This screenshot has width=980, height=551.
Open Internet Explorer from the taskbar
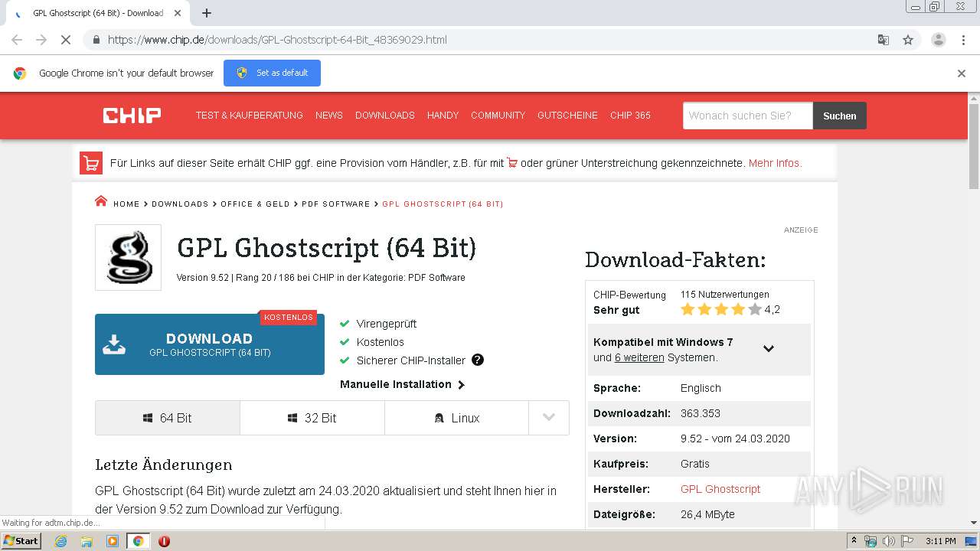point(60,541)
